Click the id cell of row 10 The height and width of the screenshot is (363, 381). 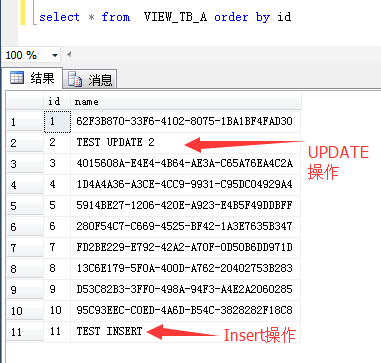coord(57,311)
